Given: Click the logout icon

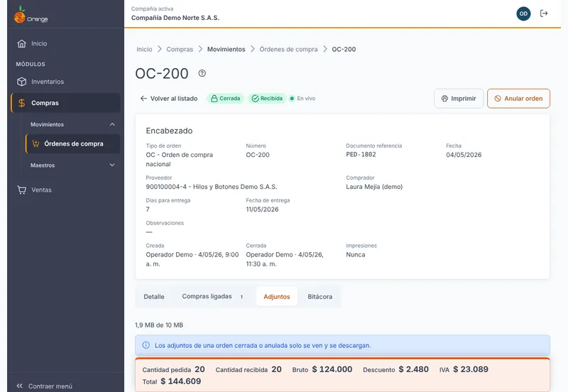Looking at the screenshot, I should pos(544,13).
